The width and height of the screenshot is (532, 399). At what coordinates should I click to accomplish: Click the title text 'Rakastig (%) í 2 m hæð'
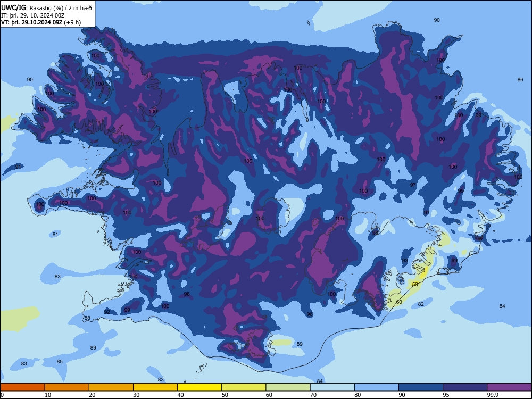(61, 8)
